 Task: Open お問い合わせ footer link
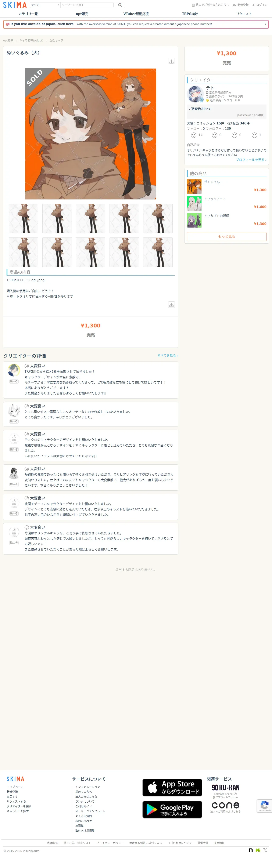click(83, 821)
